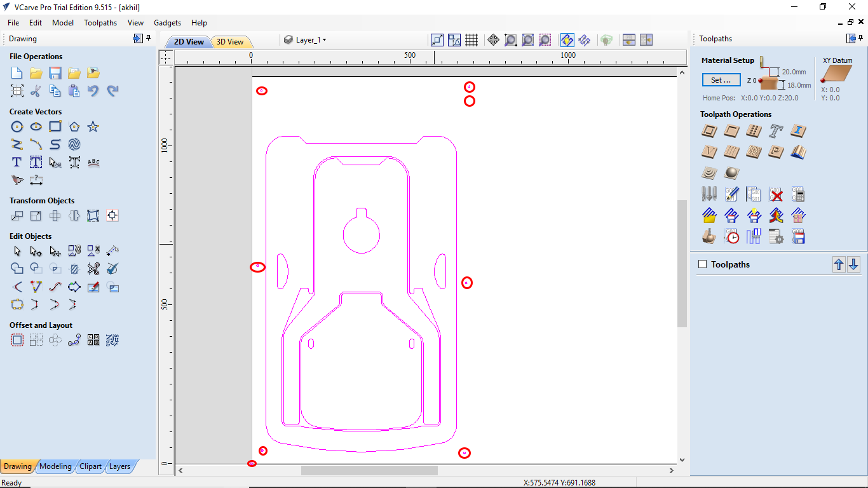Move toolpath up with the up arrow

(839, 264)
